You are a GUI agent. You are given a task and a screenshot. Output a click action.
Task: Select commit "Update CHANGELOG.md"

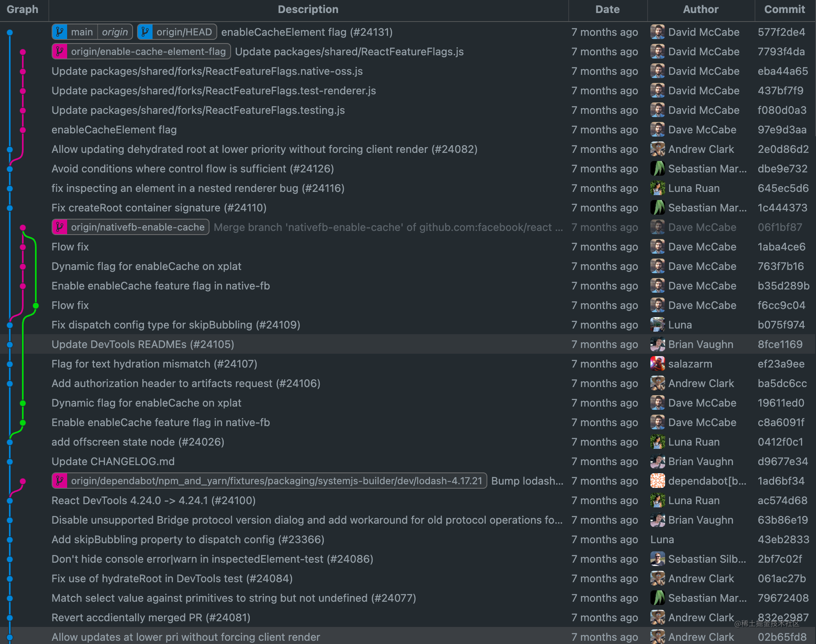tap(113, 461)
